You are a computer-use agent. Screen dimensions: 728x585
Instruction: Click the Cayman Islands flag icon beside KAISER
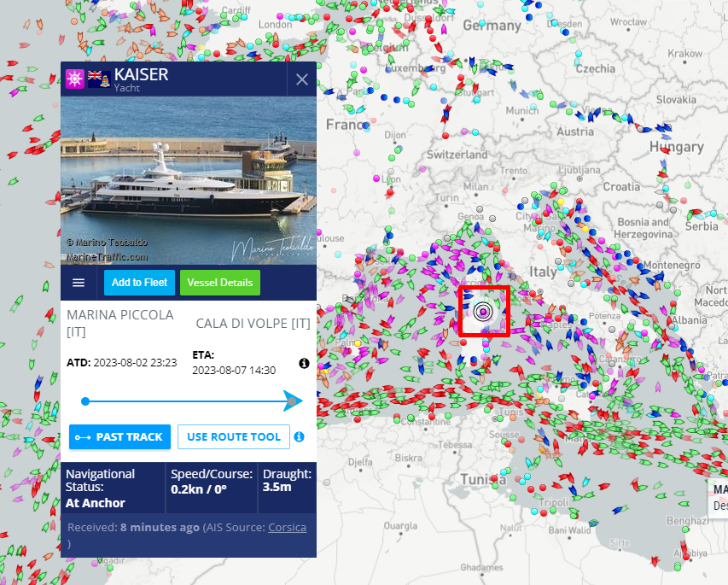pyautogui.click(x=99, y=79)
